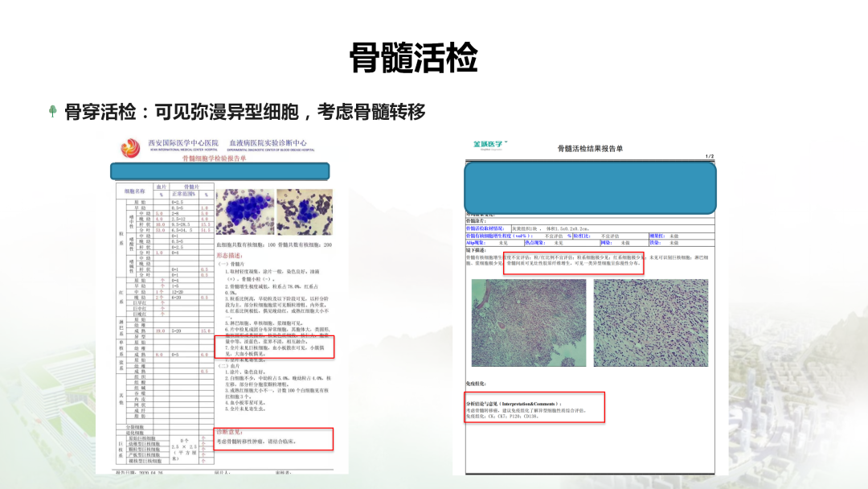This screenshot has height=489, width=868.
Task: Click the left biopsy histology image
Action: click(526, 323)
